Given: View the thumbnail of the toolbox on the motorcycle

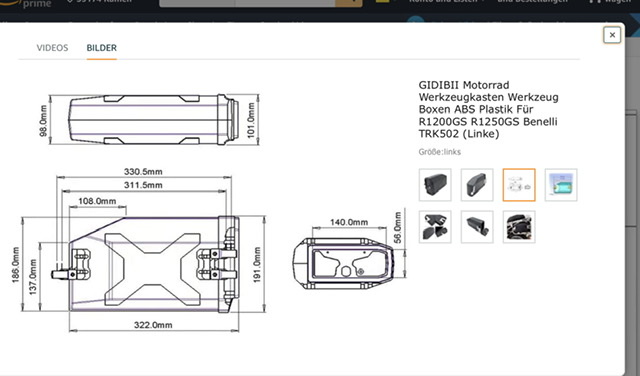Looking at the screenshot, I should coord(519,227).
